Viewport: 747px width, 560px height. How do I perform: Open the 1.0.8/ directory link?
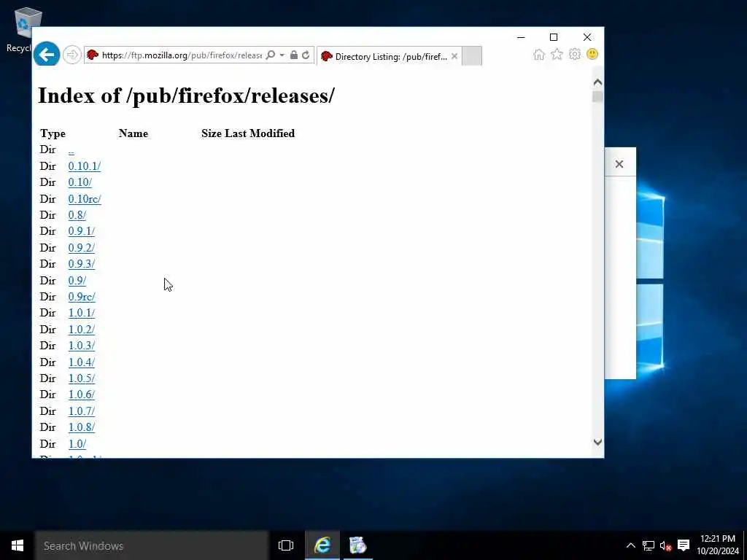pyautogui.click(x=82, y=427)
